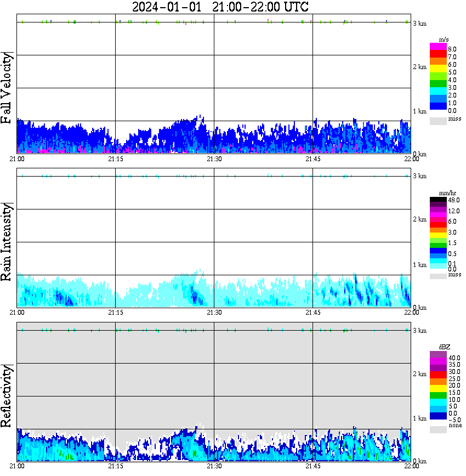466x476 pixels.
Task: Click '48.0' in the mm/hr legend
Action: pos(453,200)
